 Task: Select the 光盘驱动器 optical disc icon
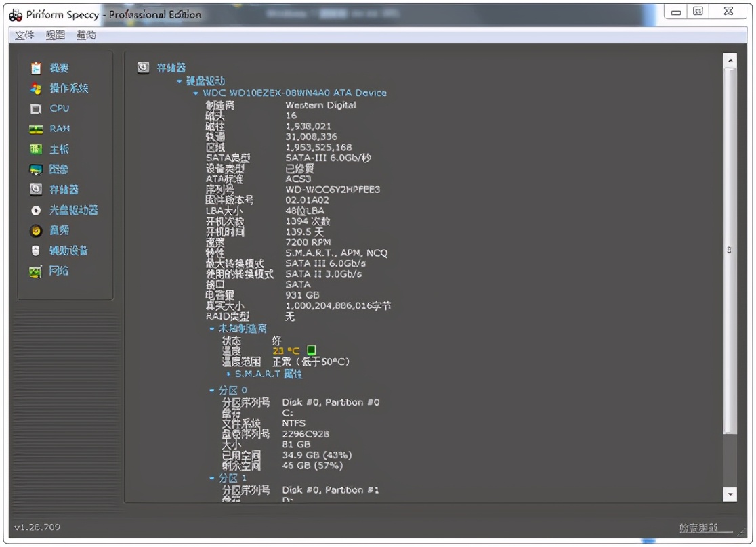pyautogui.click(x=36, y=211)
